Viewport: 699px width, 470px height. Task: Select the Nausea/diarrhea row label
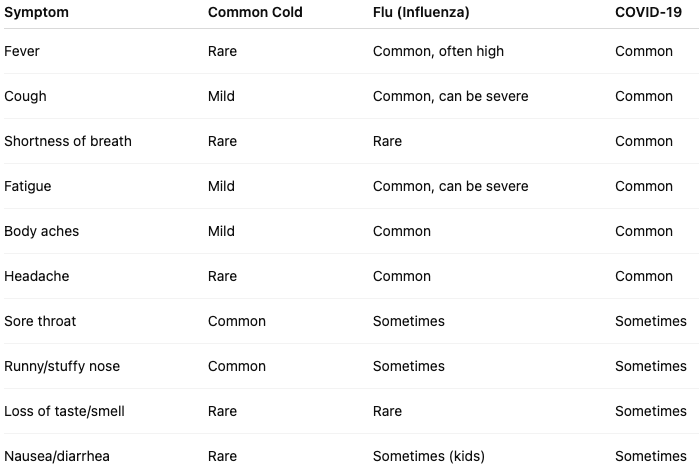57,456
